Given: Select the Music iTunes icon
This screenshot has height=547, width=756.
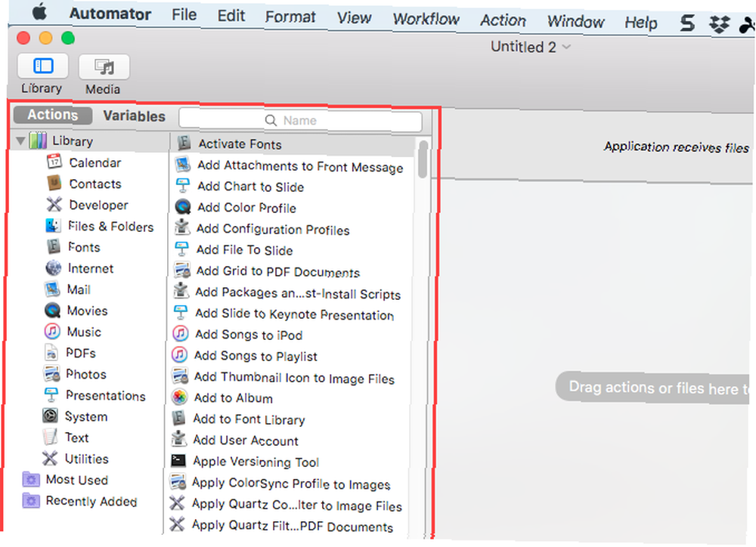Looking at the screenshot, I should click(x=52, y=331).
